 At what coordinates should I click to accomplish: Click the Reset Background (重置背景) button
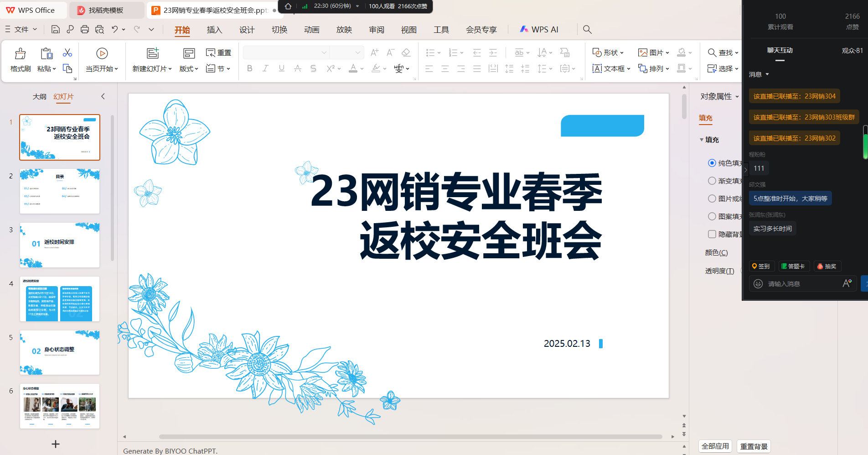tap(754, 446)
